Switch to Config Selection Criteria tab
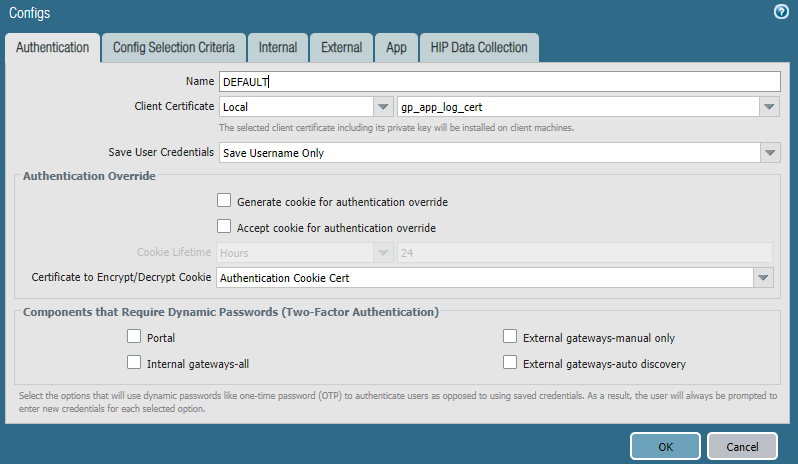 [x=173, y=47]
